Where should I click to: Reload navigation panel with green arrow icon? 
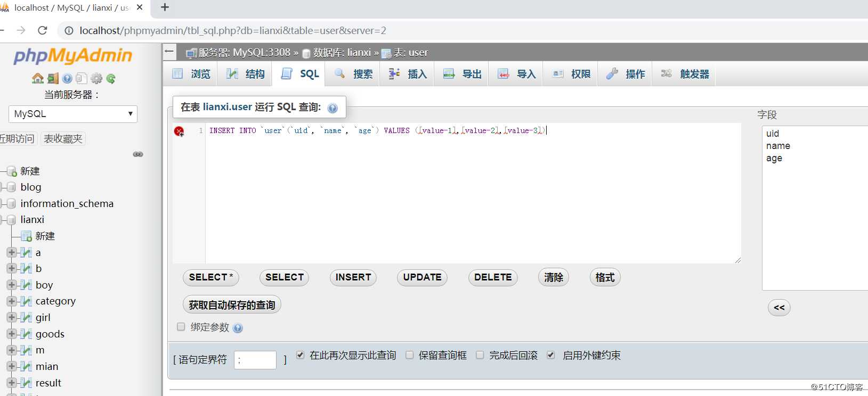coord(111,79)
